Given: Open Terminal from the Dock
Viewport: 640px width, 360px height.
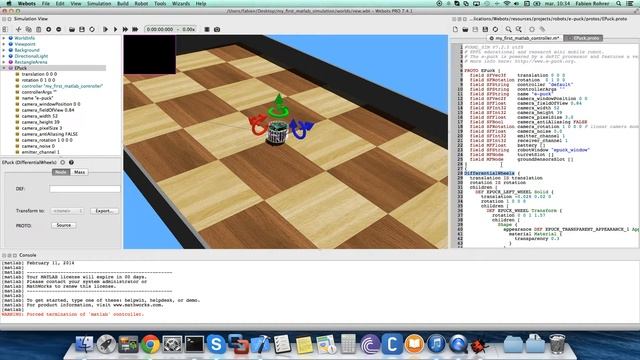Looking at the screenshot, I should tap(194, 344).
